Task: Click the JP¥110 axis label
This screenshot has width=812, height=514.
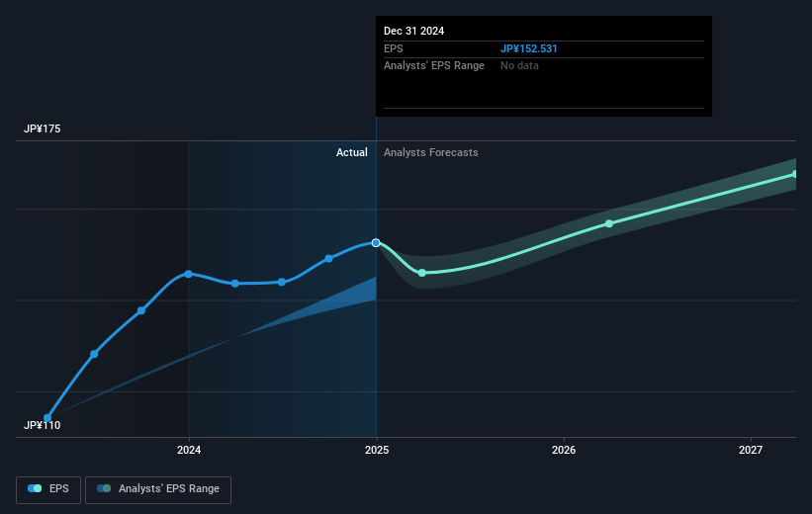Action: tap(42, 425)
